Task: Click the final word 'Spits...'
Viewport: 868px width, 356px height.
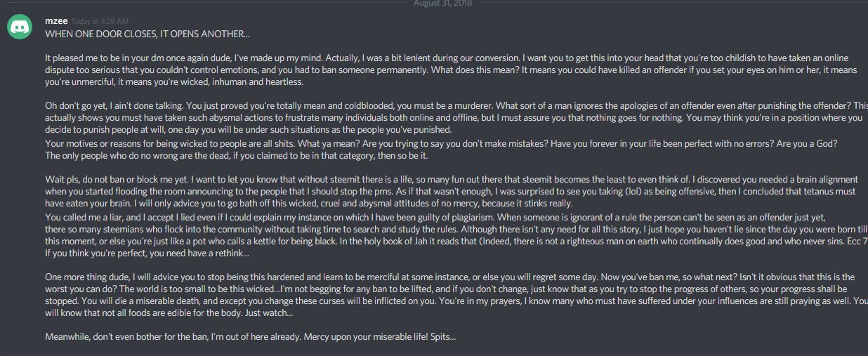Action: [441, 337]
